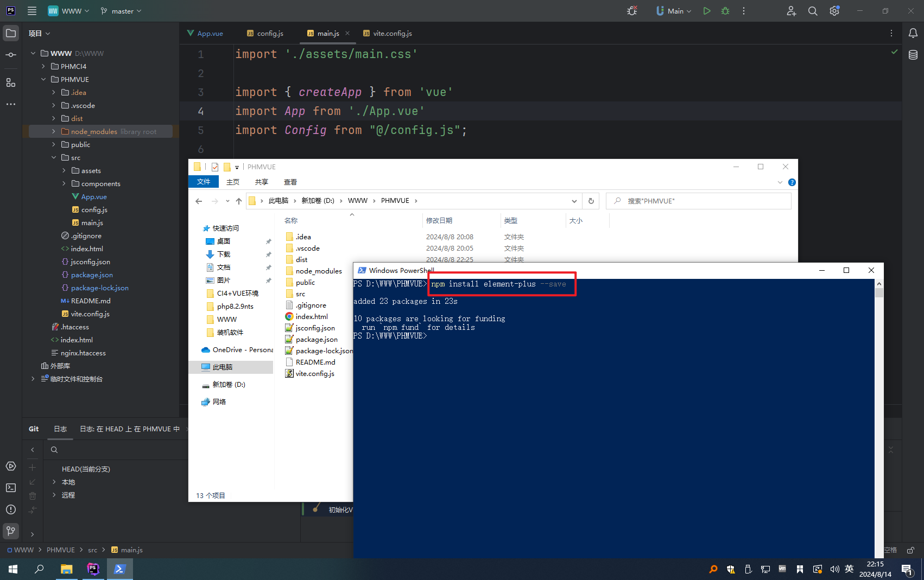Image resolution: width=924 pixels, height=580 pixels.
Task: Select 桌面 in Explorer quick access
Action: pyautogui.click(x=224, y=241)
